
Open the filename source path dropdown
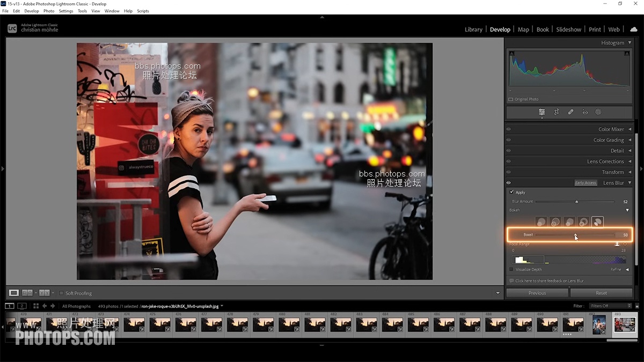(x=222, y=306)
